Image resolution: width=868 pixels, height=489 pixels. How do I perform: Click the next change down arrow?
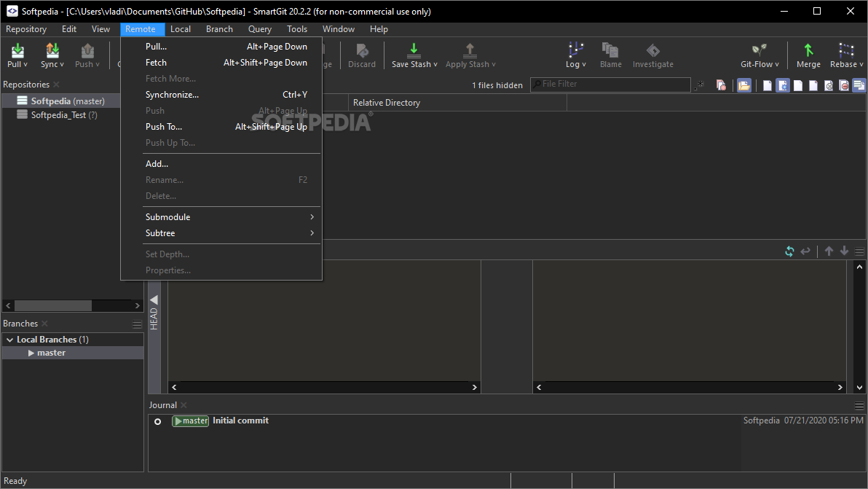pyautogui.click(x=844, y=251)
